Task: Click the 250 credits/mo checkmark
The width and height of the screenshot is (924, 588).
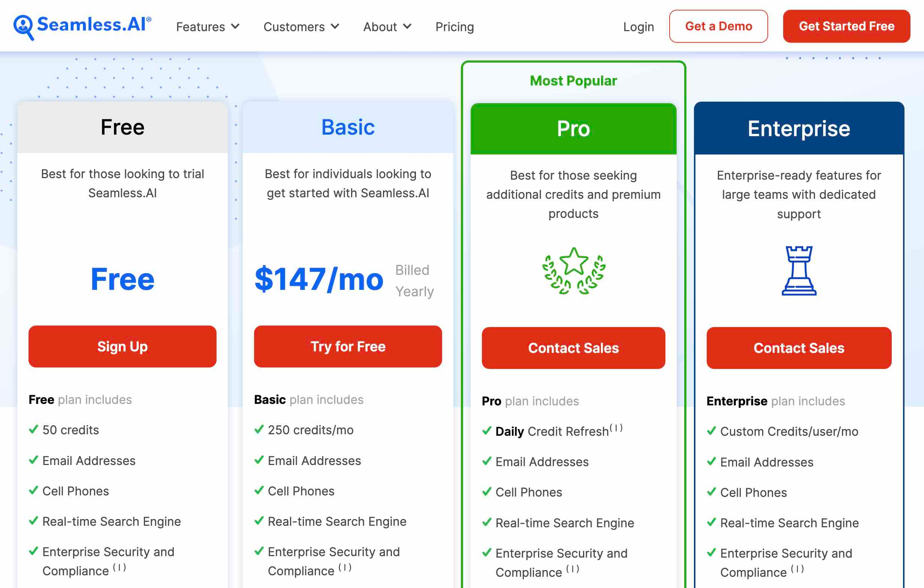Action: point(259,429)
